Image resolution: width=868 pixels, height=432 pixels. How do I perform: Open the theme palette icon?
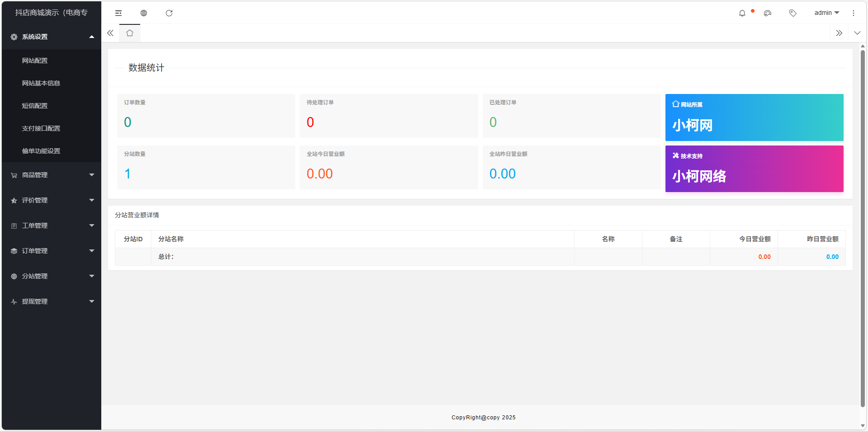(767, 13)
